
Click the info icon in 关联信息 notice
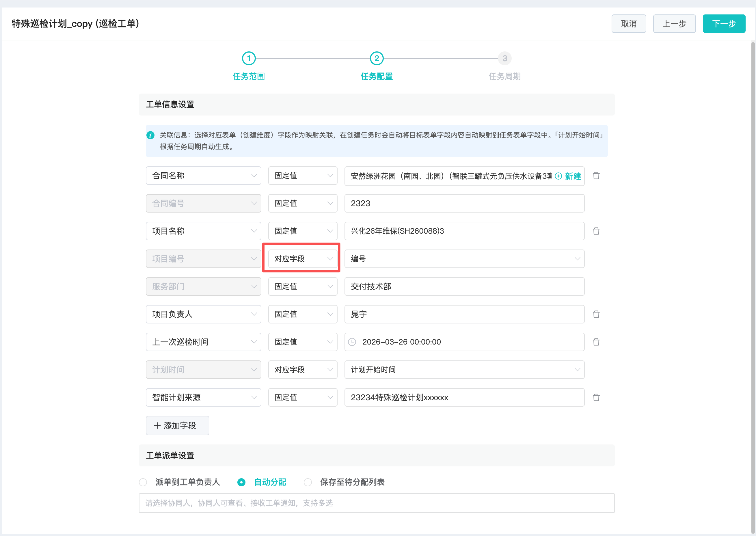150,135
